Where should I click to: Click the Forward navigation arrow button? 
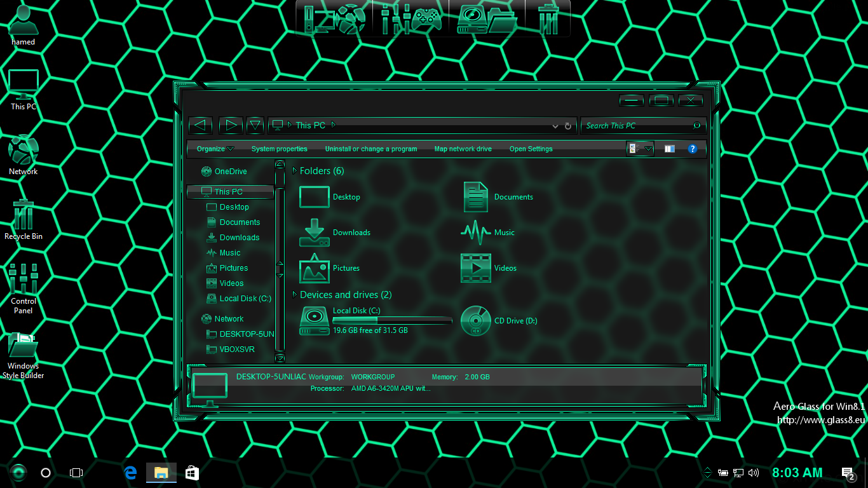(231, 125)
